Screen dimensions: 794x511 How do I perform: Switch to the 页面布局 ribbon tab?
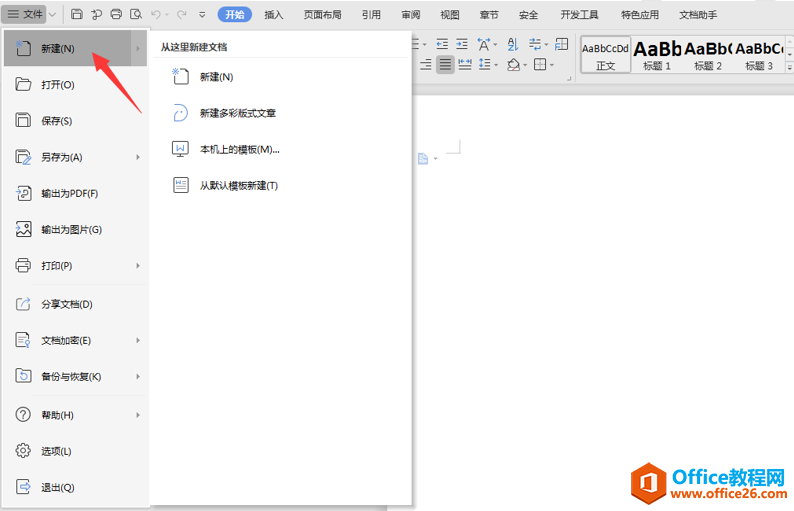[322, 15]
